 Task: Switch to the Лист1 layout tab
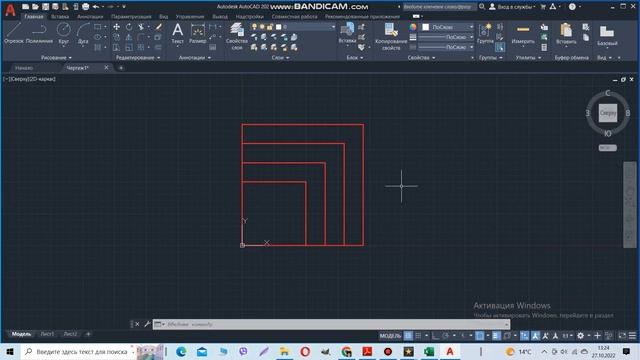(47, 334)
